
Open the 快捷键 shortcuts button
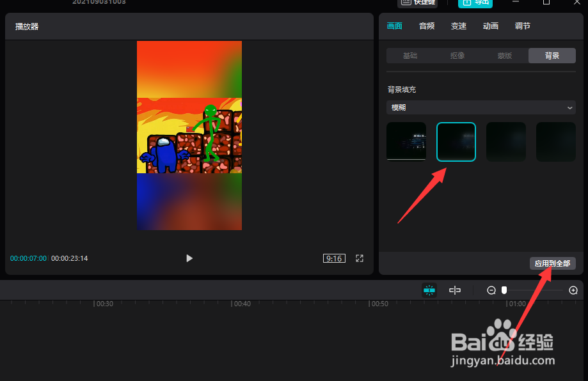418,3
